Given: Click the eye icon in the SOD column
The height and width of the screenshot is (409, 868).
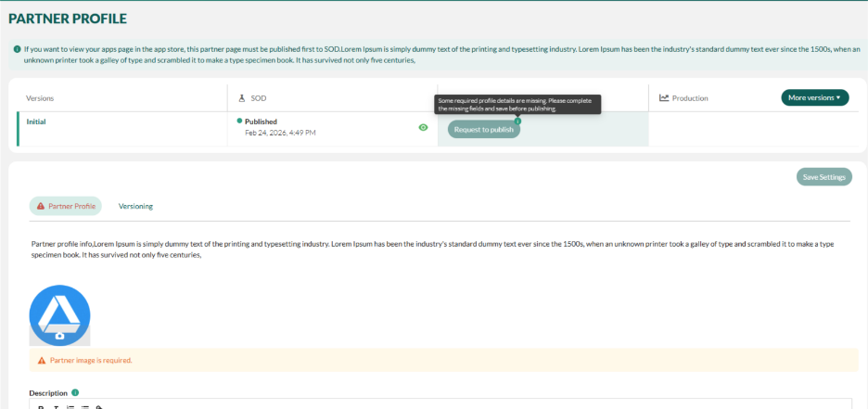Looking at the screenshot, I should coord(423,128).
